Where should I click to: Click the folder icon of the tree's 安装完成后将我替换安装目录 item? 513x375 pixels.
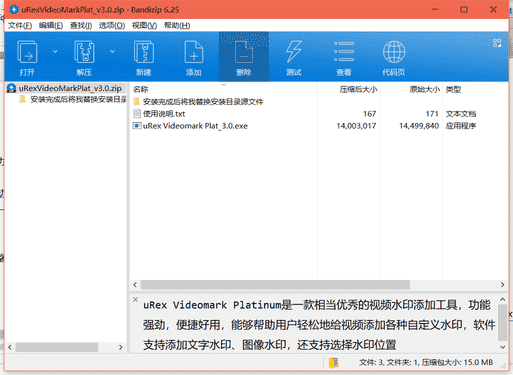22,99
